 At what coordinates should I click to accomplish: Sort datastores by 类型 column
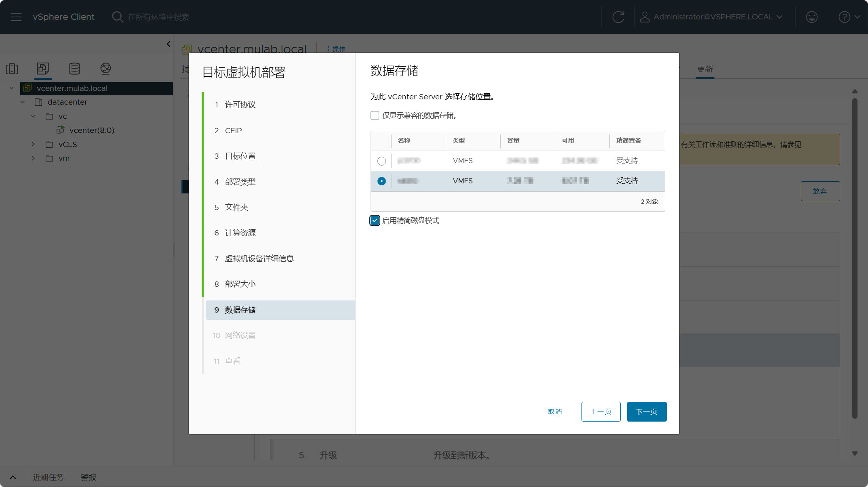(x=459, y=141)
